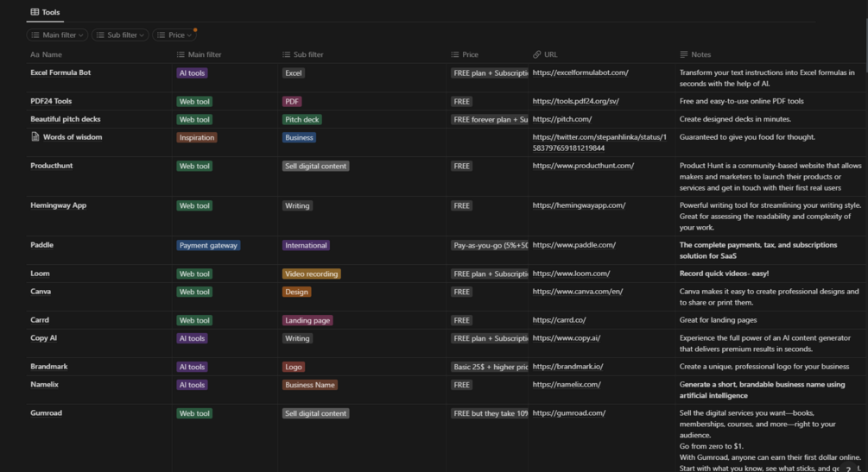The width and height of the screenshot is (868, 472).
Task: Click Sell digital content tag in Gumroad row
Action: click(x=315, y=413)
